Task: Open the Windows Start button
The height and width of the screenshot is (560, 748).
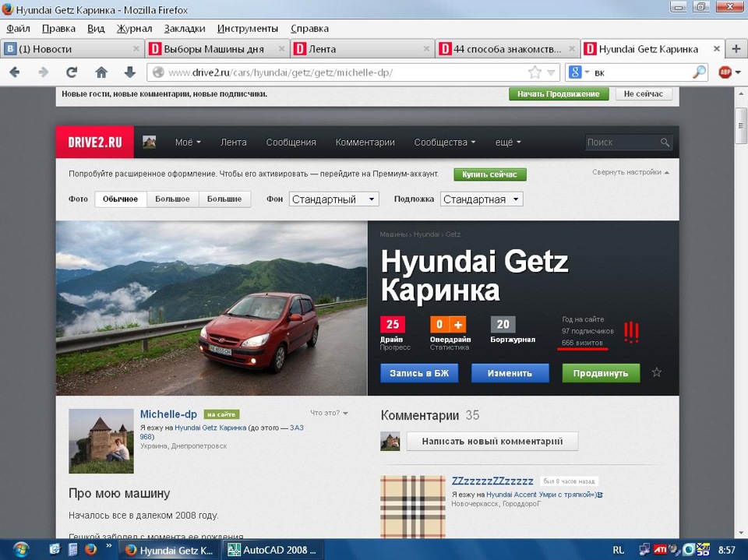Action: pyautogui.click(x=20, y=550)
